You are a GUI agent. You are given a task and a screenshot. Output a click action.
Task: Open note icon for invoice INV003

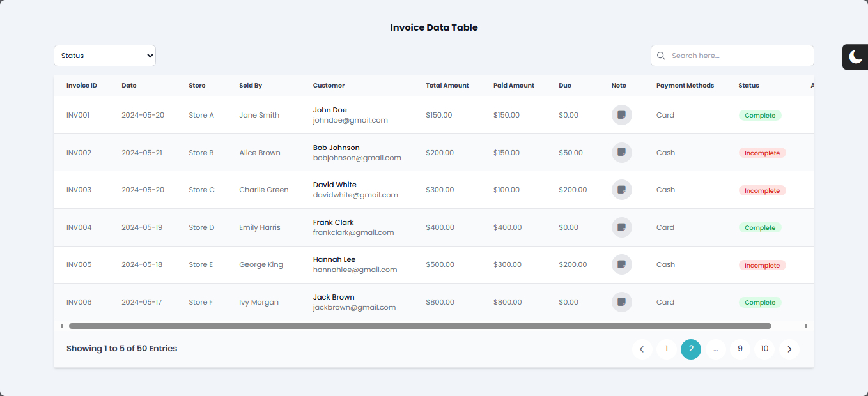[621, 190]
